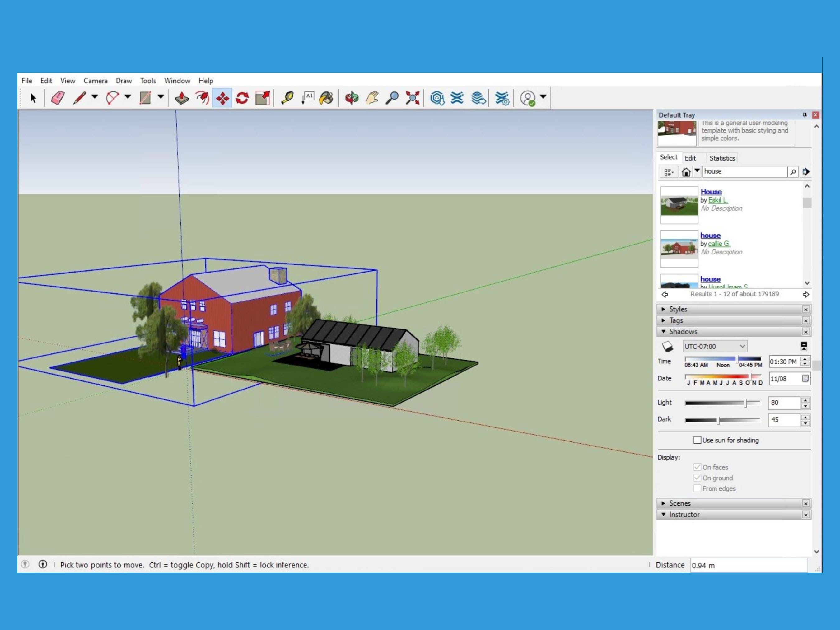Select the arrow Select tool

pyautogui.click(x=33, y=98)
